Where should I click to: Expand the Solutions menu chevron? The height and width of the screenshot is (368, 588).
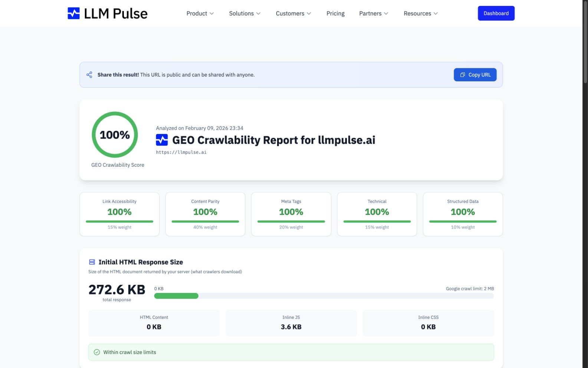tap(259, 13)
